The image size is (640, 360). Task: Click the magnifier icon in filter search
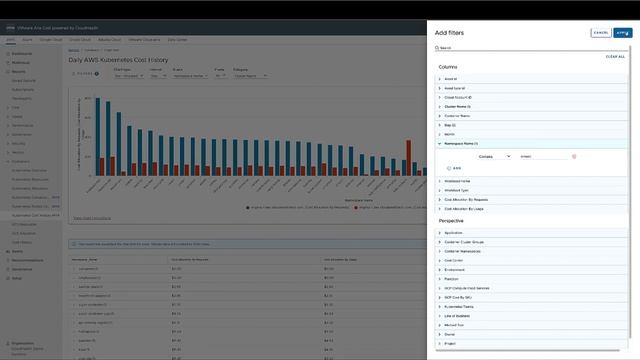(437, 48)
